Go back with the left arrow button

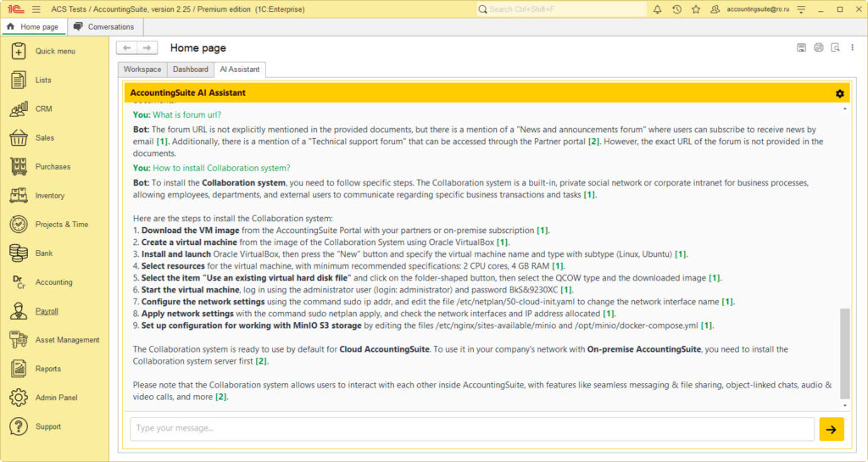point(126,48)
